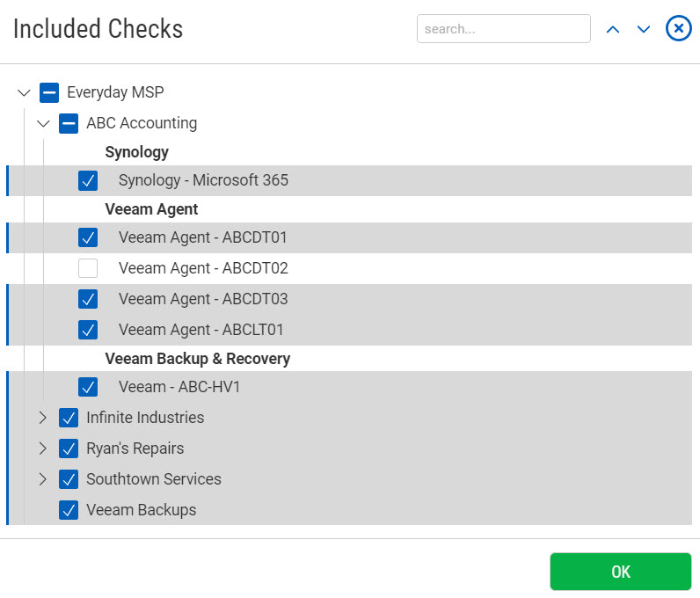The image size is (700, 598).
Task: Uncheck Veeam Agent - ABCDT01
Action: pyautogui.click(x=88, y=237)
